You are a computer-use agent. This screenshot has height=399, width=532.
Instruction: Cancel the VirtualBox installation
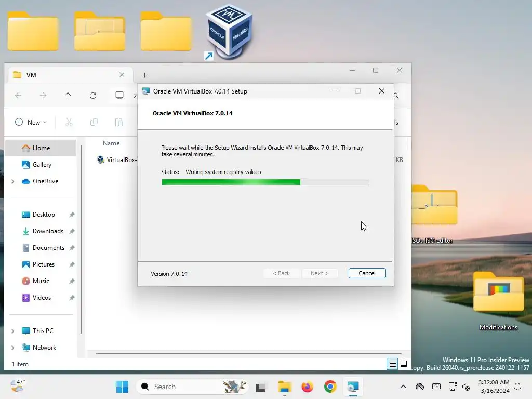(367, 273)
